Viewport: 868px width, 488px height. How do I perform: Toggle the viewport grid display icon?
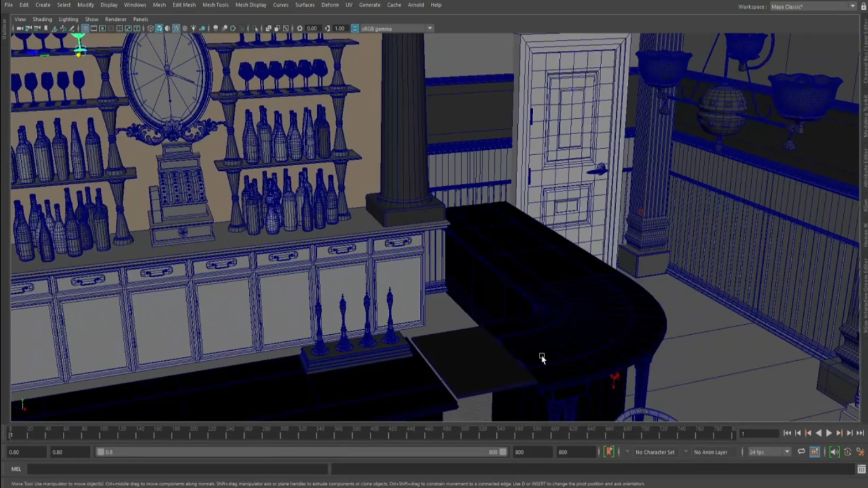[x=85, y=29]
